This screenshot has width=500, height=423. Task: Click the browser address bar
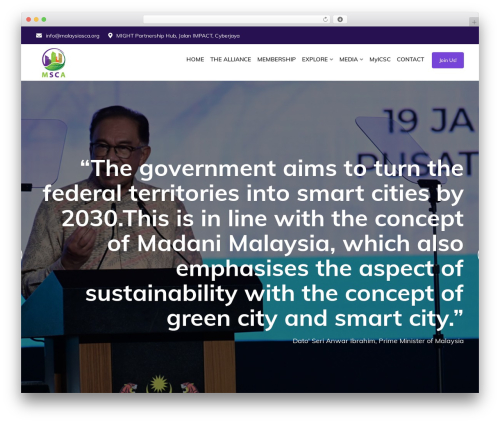tap(237, 20)
